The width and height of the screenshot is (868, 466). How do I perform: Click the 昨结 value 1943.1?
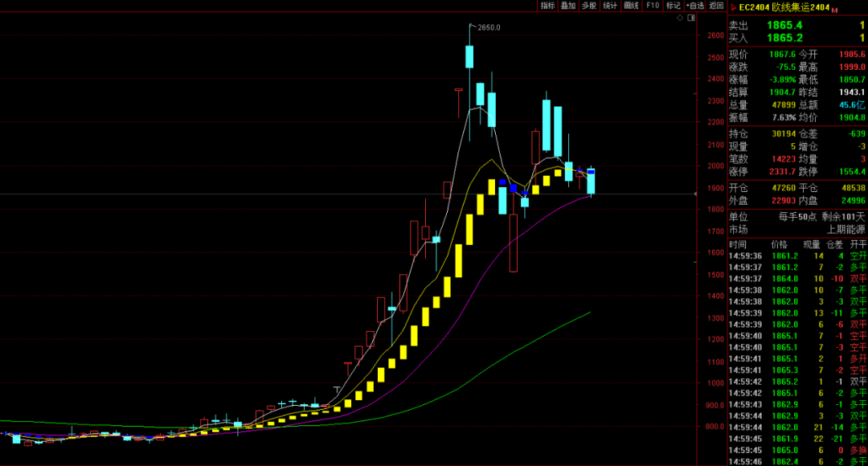[x=852, y=92]
